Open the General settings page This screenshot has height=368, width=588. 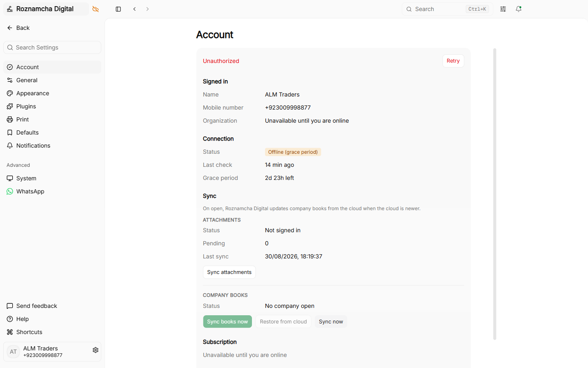52,80
